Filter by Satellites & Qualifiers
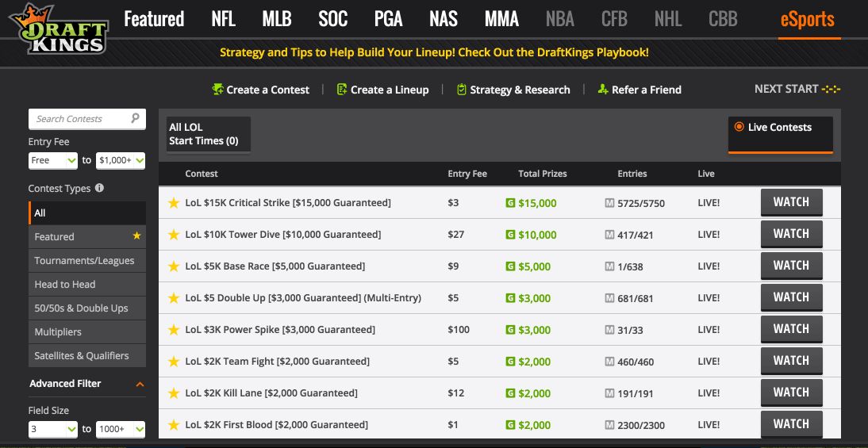The image size is (868, 448). [87, 356]
